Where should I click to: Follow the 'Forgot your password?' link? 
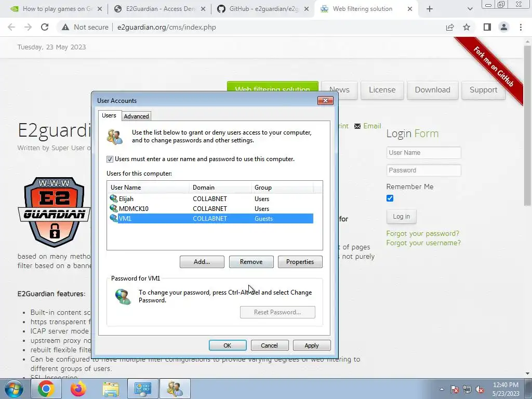point(423,233)
